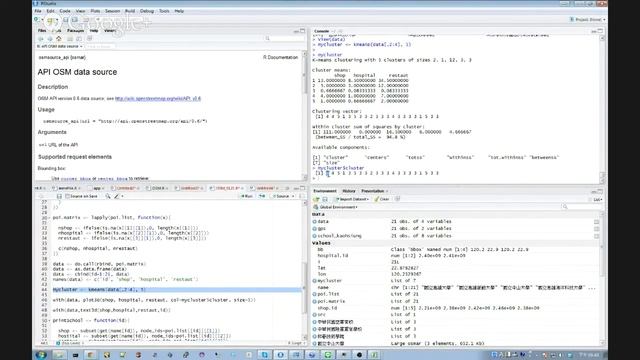Expand the poi.list entry
The height and width of the screenshot is (360, 640).
coord(315,294)
